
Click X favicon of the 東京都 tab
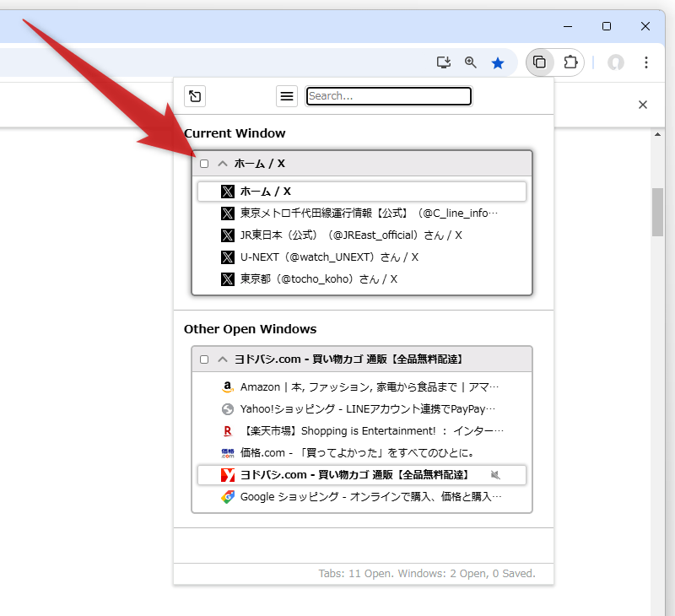tap(228, 279)
